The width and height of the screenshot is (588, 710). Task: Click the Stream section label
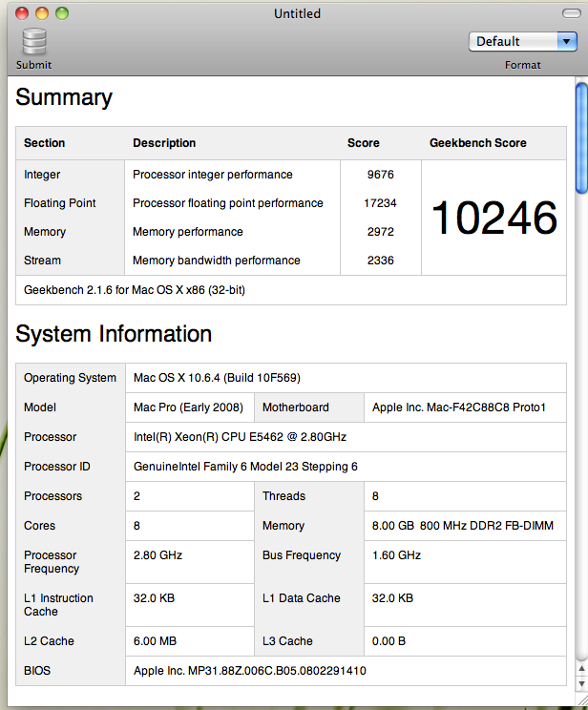42,261
